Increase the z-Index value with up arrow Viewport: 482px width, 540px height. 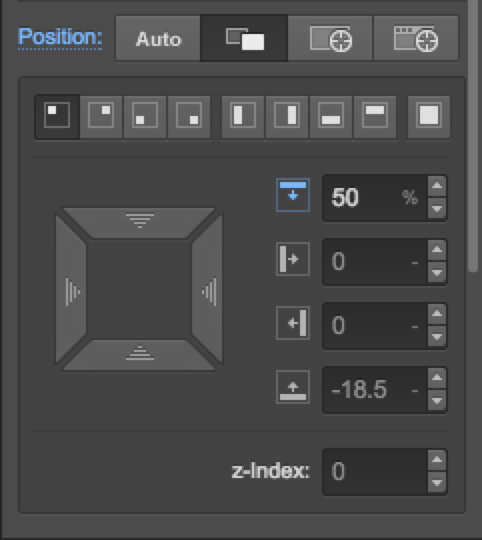(x=437, y=460)
